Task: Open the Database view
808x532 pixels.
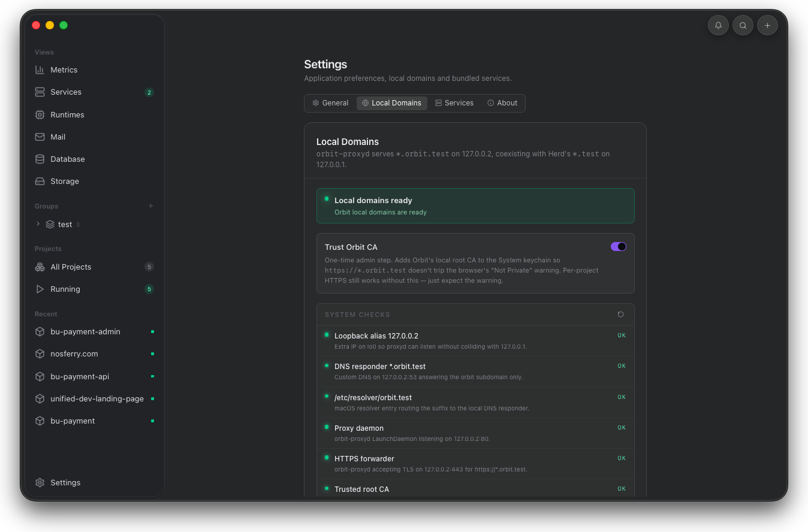Action: click(x=94, y=159)
